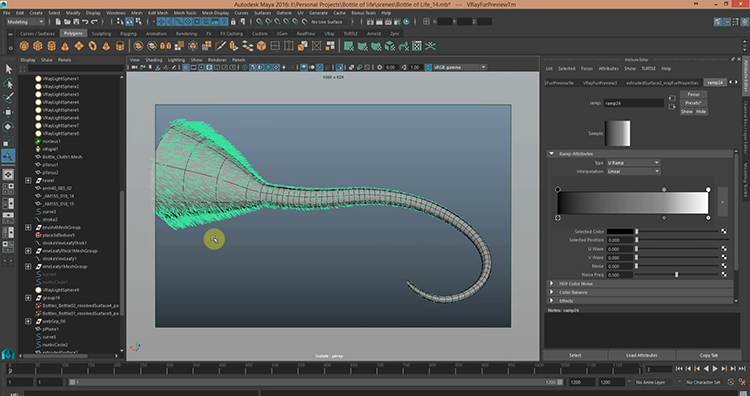
Task: Expand the brush4MeshGroup outliner node
Action: [28, 227]
